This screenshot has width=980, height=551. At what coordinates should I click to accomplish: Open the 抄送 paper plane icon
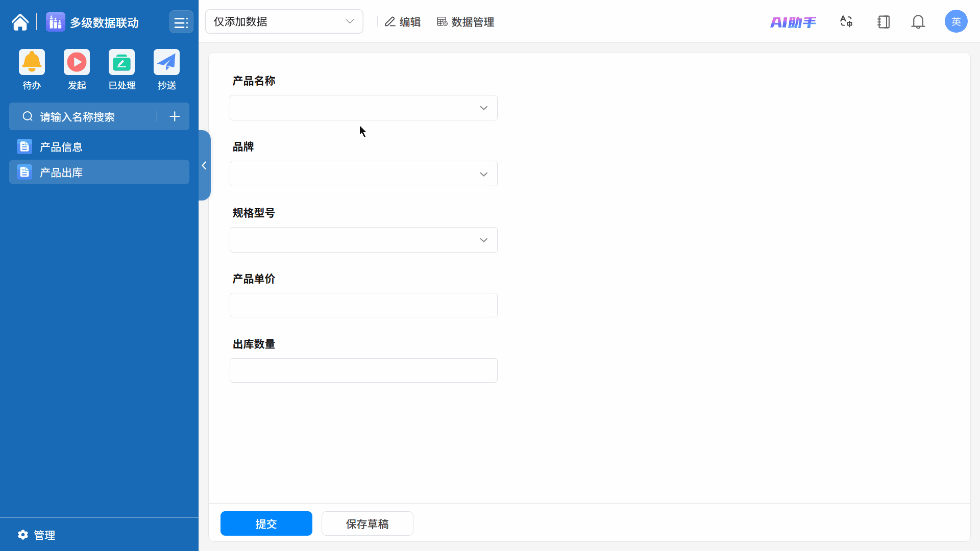(166, 63)
